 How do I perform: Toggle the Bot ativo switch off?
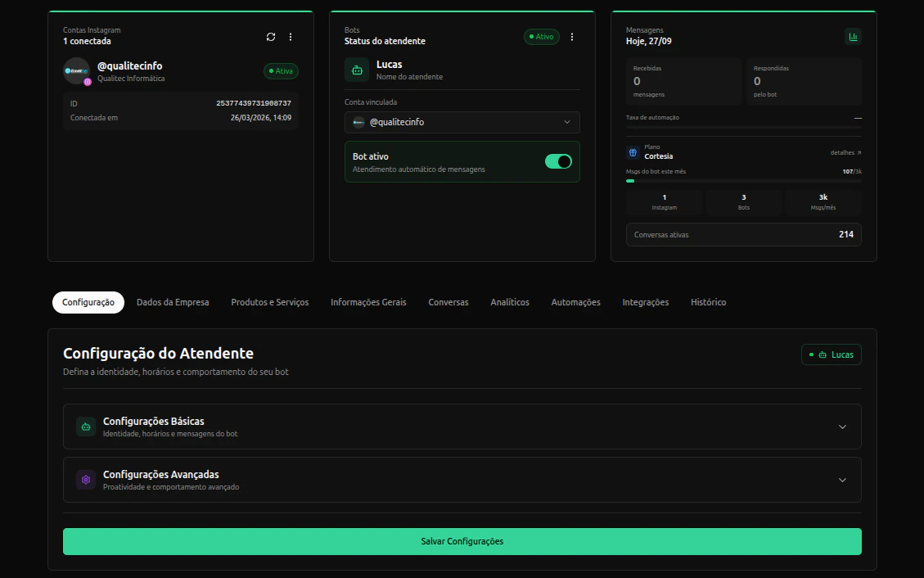(558, 161)
